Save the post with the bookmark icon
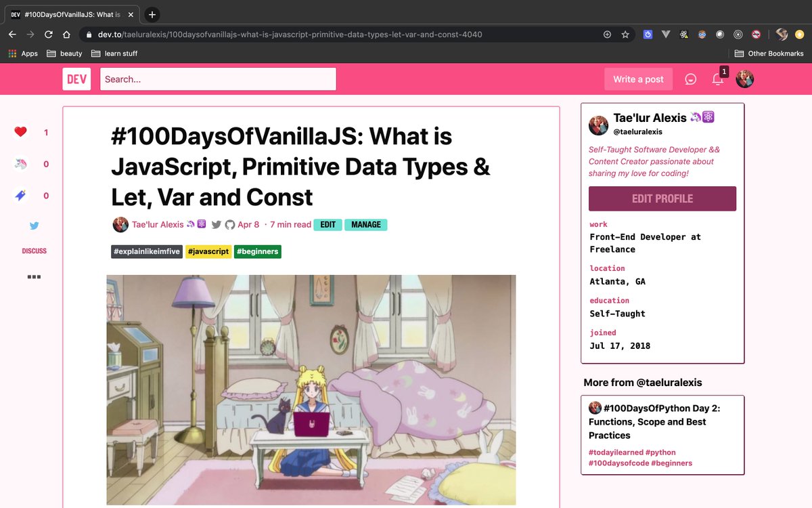 pyautogui.click(x=20, y=196)
